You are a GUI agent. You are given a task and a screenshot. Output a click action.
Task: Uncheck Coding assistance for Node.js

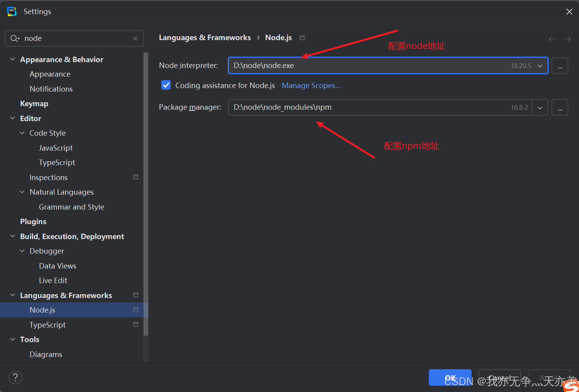[x=166, y=85]
